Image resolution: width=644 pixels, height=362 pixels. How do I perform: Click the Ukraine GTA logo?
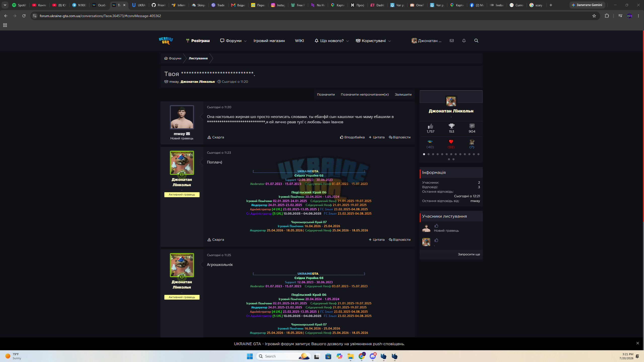click(166, 41)
